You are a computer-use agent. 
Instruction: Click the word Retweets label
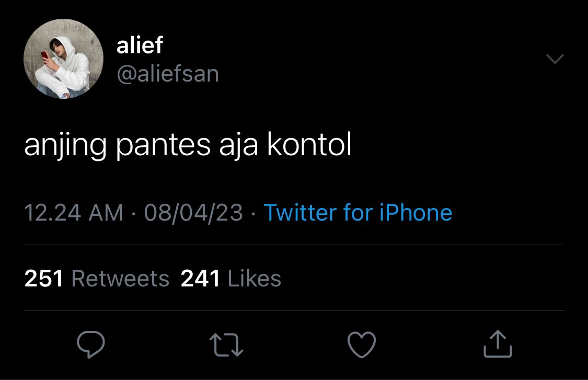(120, 279)
